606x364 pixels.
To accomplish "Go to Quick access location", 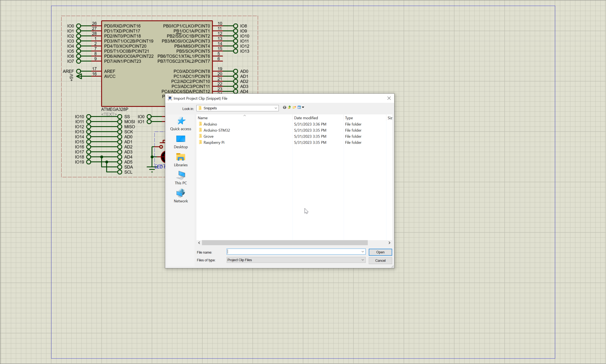I will pos(181,124).
